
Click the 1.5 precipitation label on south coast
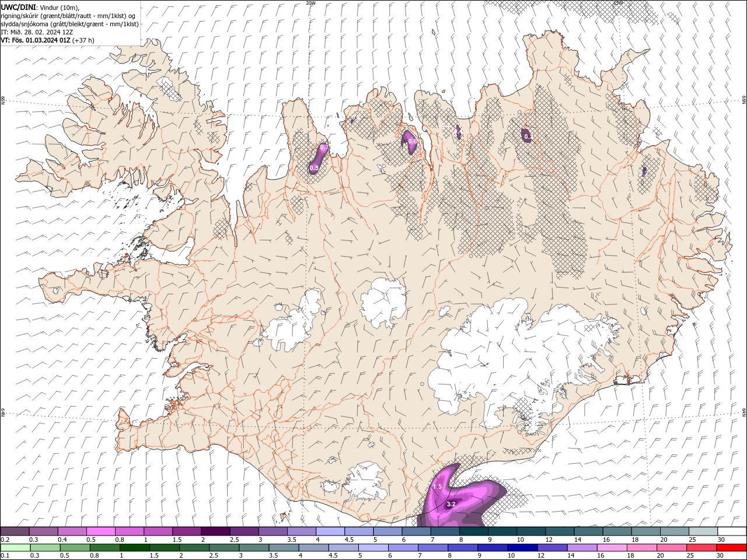point(438,487)
